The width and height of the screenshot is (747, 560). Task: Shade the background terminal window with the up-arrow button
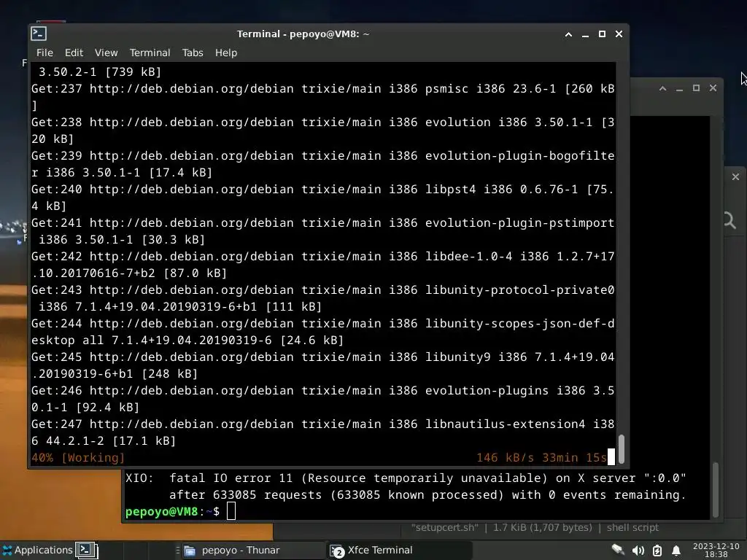pyautogui.click(x=662, y=88)
